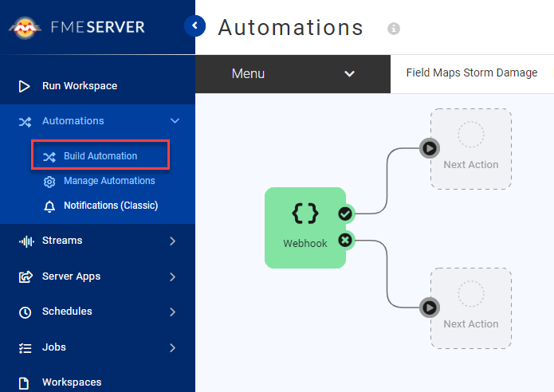The width and height of the screenshot is (554, 392).
Task: Open the Menu dropdown
Action: 293,73
